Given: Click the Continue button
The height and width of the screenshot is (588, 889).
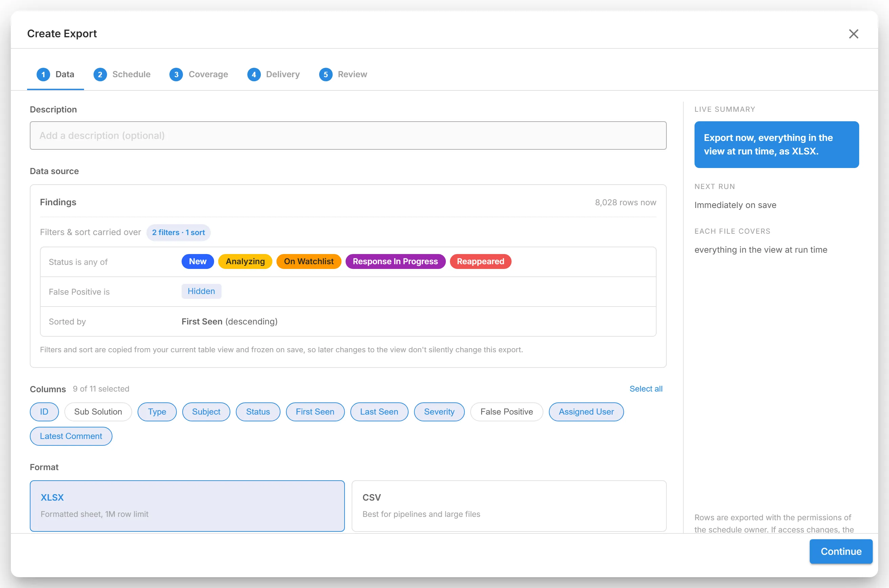Looking at the screenshot, I should (x=841, y=551).
